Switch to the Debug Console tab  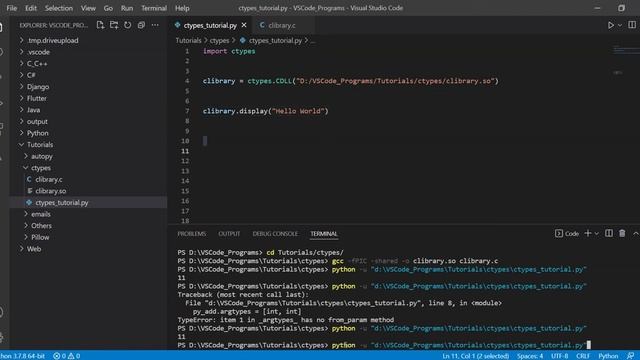coord(275,234)
